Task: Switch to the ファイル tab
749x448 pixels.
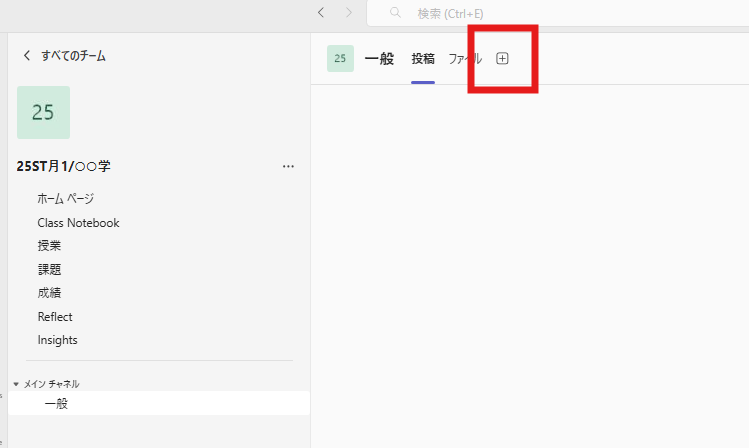Action: 465,59
